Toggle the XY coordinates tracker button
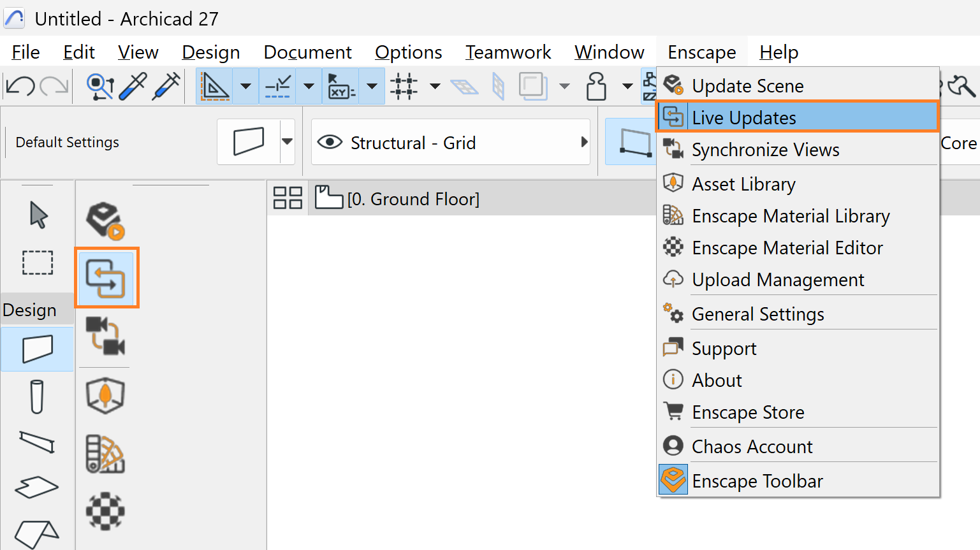This screenshot has height=550, width=980. [341, 86]
